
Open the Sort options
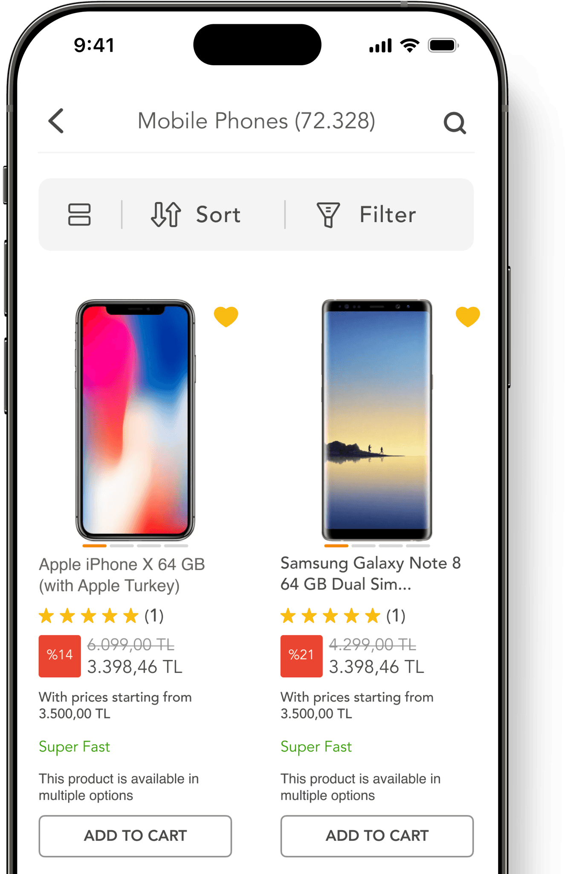196,214
